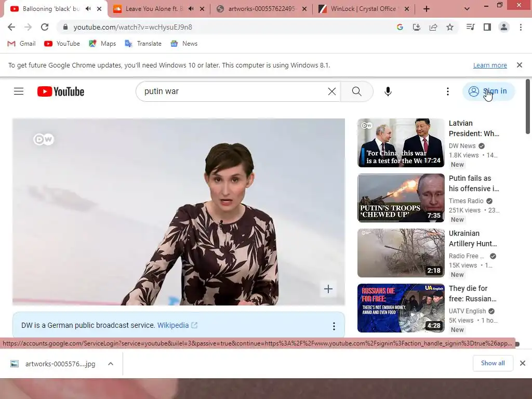Open media controls in Chrome toolbar
The image size is (532, 399).
pyautogui.click(x=471, y=27)
